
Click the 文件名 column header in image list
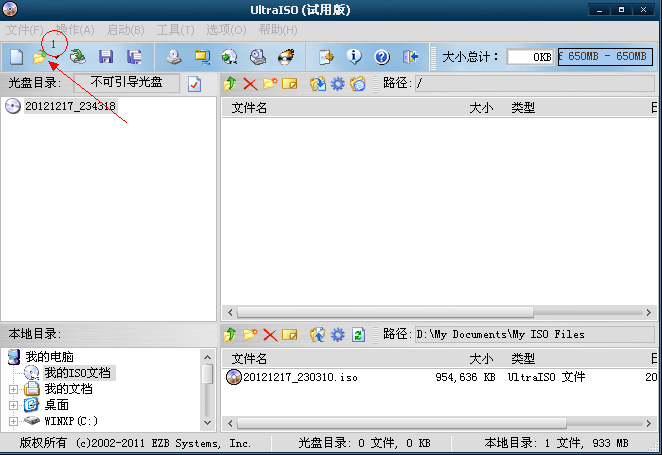(x=249, y=108)
